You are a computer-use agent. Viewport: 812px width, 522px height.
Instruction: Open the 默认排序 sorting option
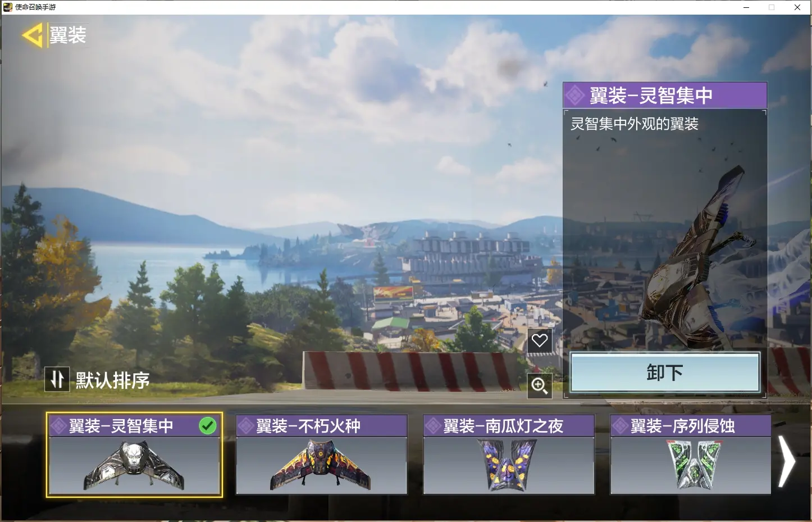coord(113,380)
